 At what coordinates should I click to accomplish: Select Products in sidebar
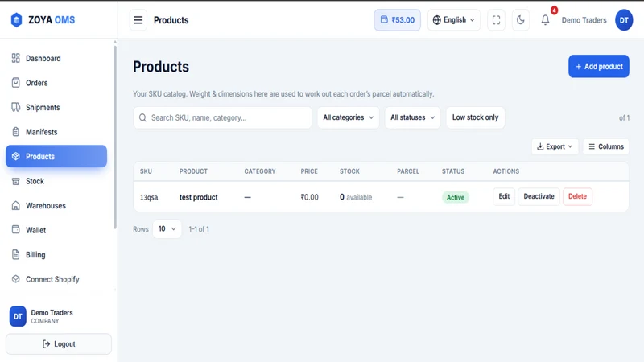click(x=56, y=156)
